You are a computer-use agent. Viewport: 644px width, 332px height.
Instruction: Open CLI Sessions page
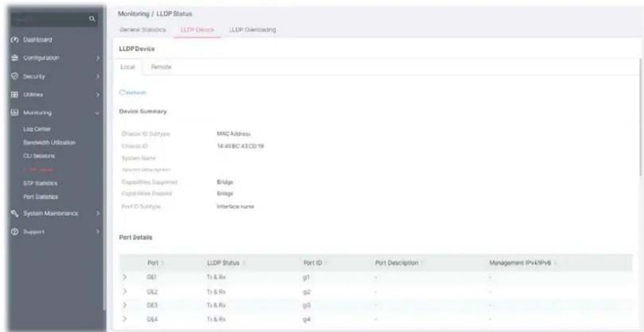click(x=40, y=156)
